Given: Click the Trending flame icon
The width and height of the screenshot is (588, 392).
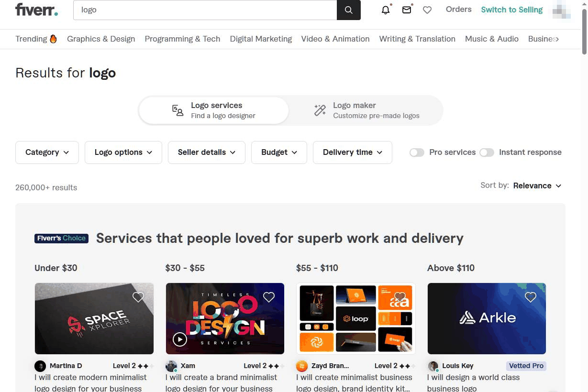Looking at the screenshot, I should [x=53, y=39].
